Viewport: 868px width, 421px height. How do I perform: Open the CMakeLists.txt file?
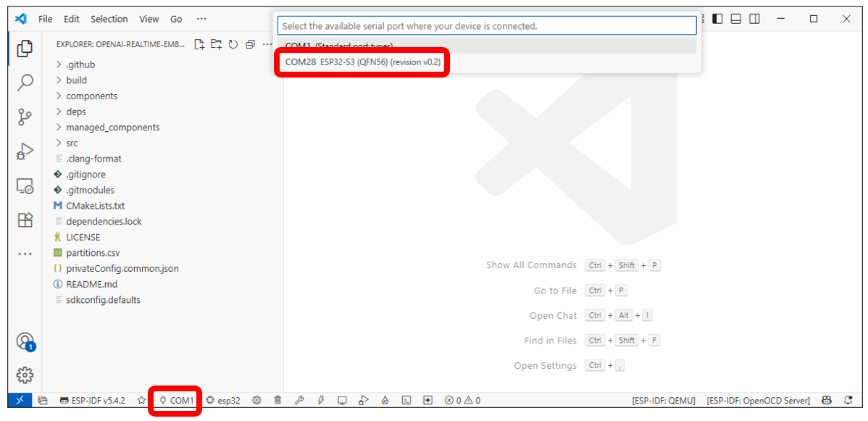pos(163,206)
